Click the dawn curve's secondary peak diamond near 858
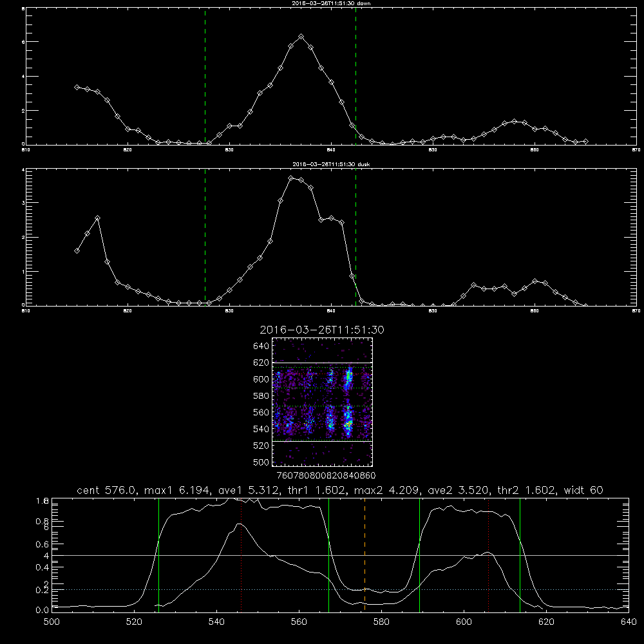Viewport: 644px width, 644px height. (x=514, y=122)
